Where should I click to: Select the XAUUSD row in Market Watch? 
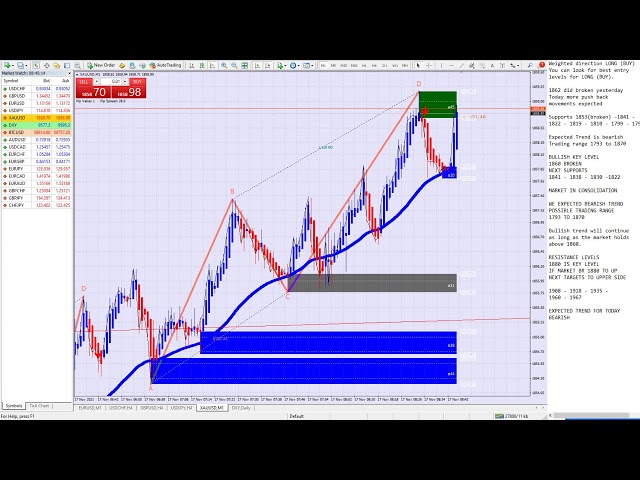pos(16,117)
